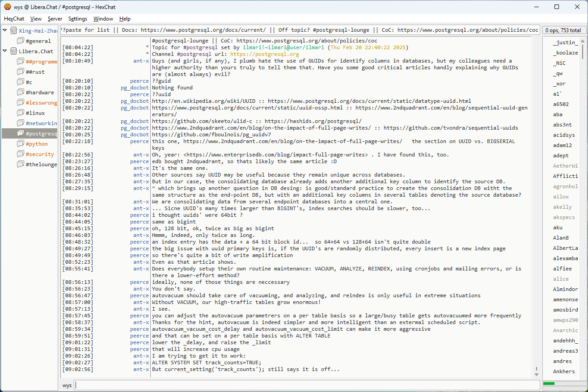Click the #general channel icon
The height and width of the screenshot is (392, 588).
(x=21, y=41)
